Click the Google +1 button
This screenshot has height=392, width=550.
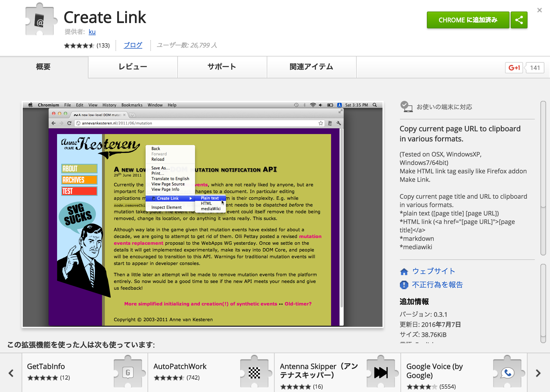(514, 68)
